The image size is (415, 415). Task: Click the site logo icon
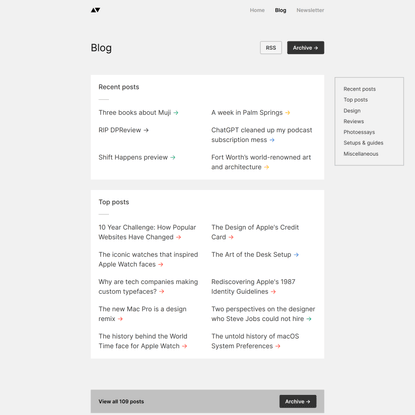pos(95,10)
